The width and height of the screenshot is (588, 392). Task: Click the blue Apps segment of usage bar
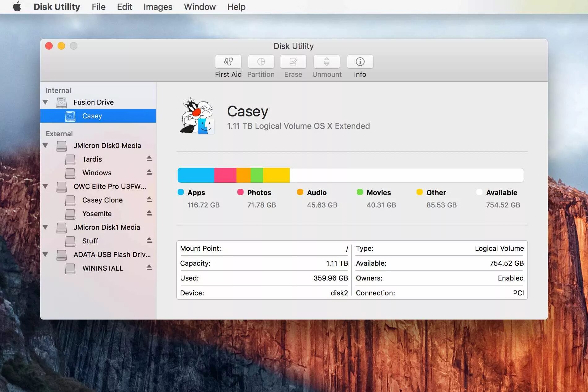tap(196, 175)
